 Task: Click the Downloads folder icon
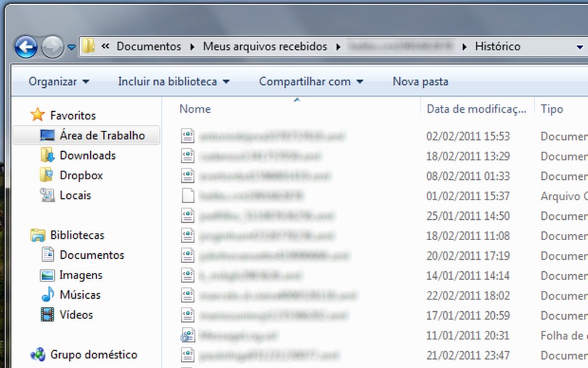point(47,155)
